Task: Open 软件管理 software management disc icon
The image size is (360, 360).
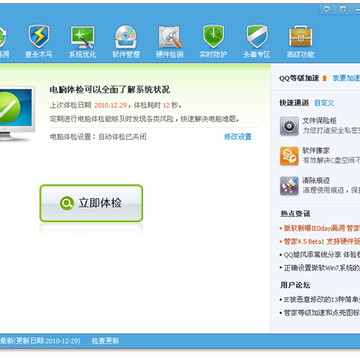Action: (126, 42)
